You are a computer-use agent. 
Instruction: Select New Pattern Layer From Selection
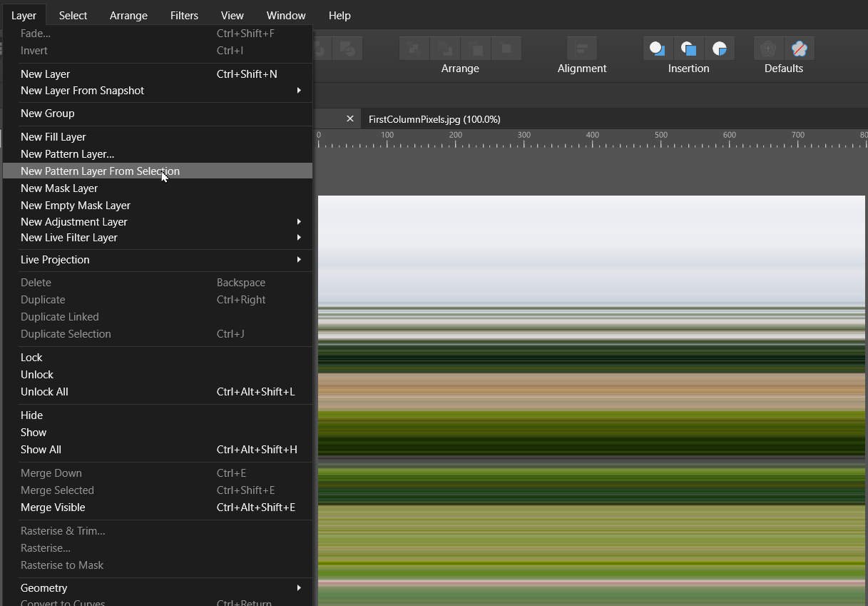click(x=158, y=171)
